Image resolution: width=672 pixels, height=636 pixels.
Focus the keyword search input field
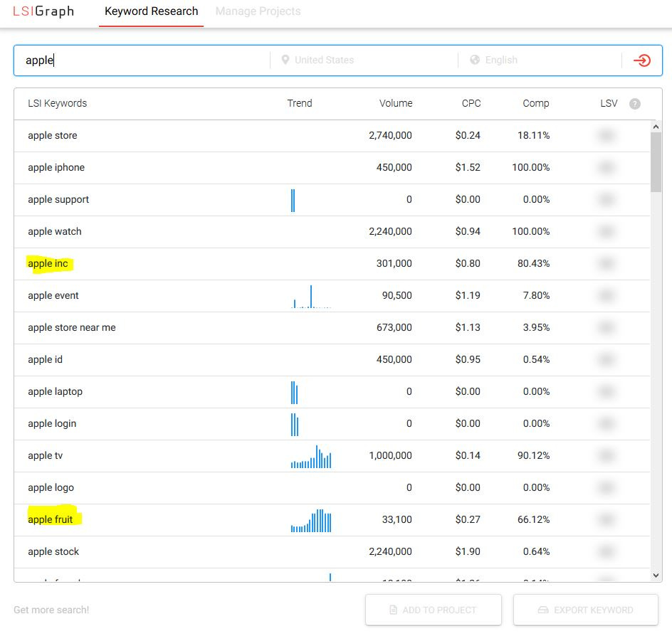142,60
